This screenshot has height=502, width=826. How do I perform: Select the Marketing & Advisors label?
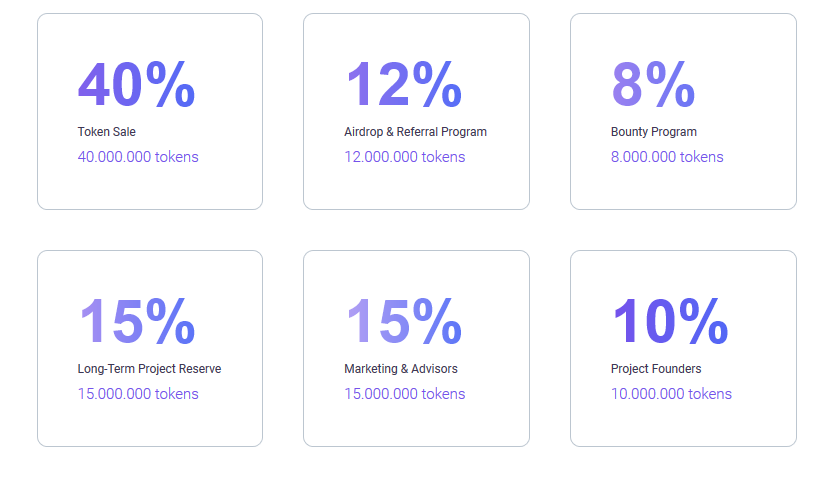click(x=401, y=369)
